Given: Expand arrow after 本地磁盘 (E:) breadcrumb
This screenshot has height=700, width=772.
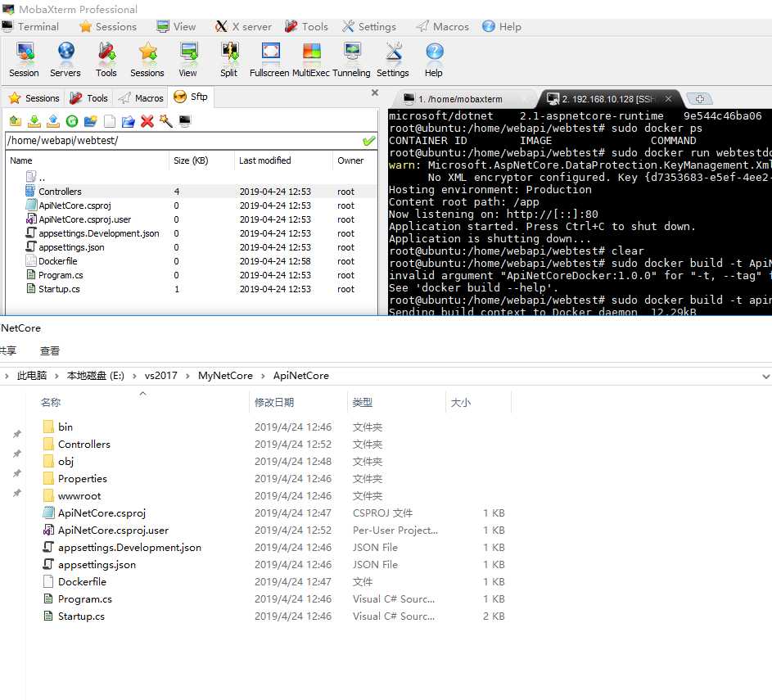Looking at the screenshot, I should pos(134,376).
